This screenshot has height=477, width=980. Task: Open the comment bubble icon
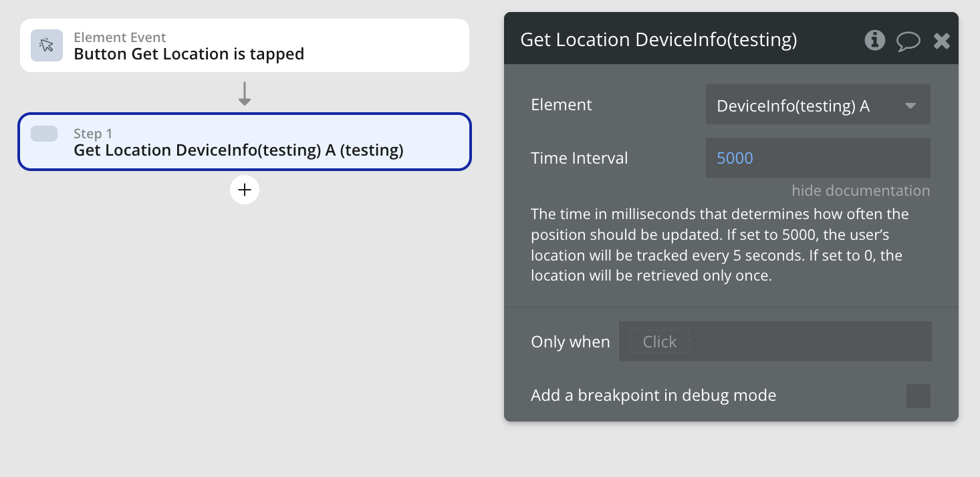point(908,41)
